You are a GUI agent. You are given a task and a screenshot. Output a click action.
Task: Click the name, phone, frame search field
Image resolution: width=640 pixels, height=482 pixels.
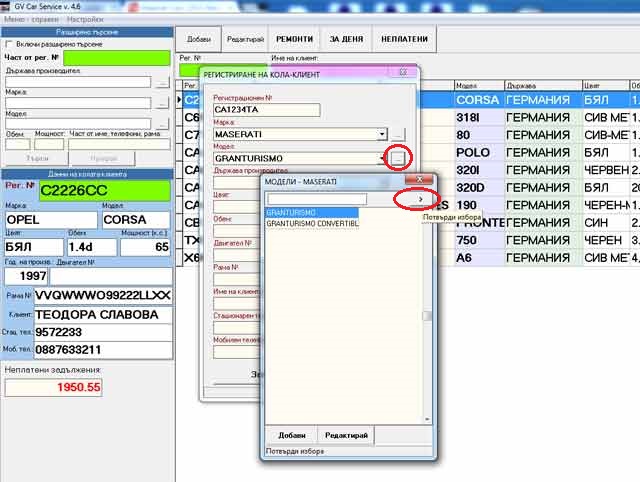click(x=119, y=144)
